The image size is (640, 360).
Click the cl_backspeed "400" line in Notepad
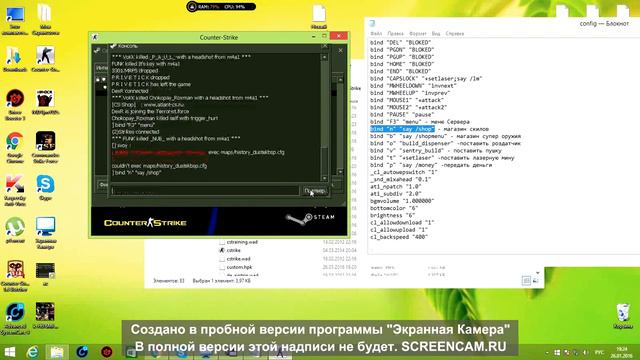(x=399, y=237)
